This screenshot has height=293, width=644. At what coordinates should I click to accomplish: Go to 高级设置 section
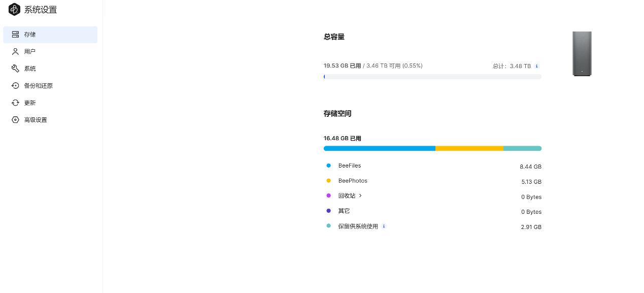pos(36,120)
